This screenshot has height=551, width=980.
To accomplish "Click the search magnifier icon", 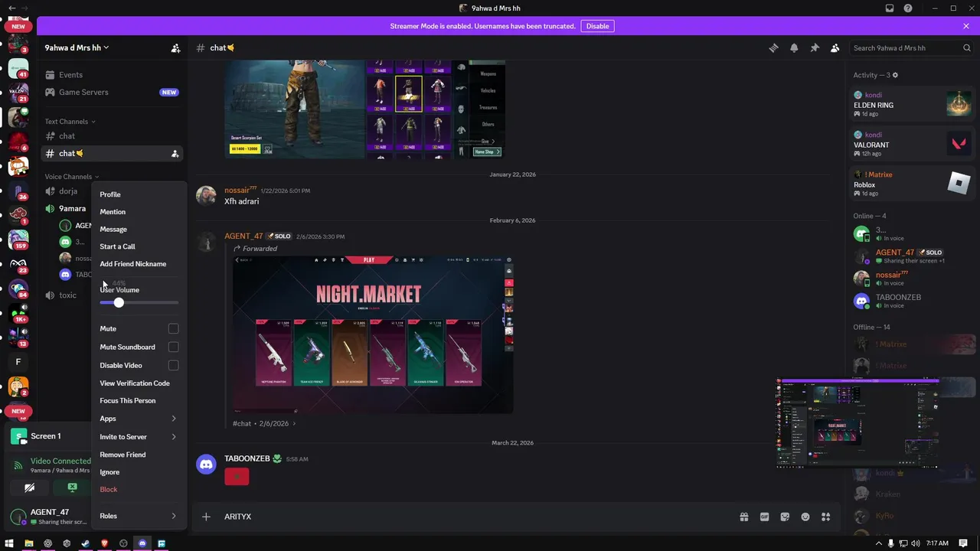I will coord(967,47).
